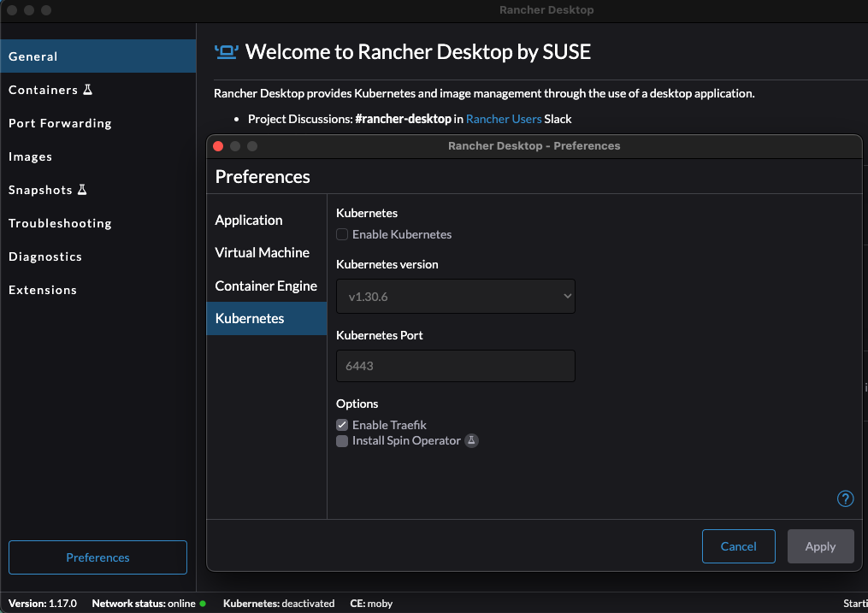Click the flask icon next to Spin Operator

click(x=471, y=441)
